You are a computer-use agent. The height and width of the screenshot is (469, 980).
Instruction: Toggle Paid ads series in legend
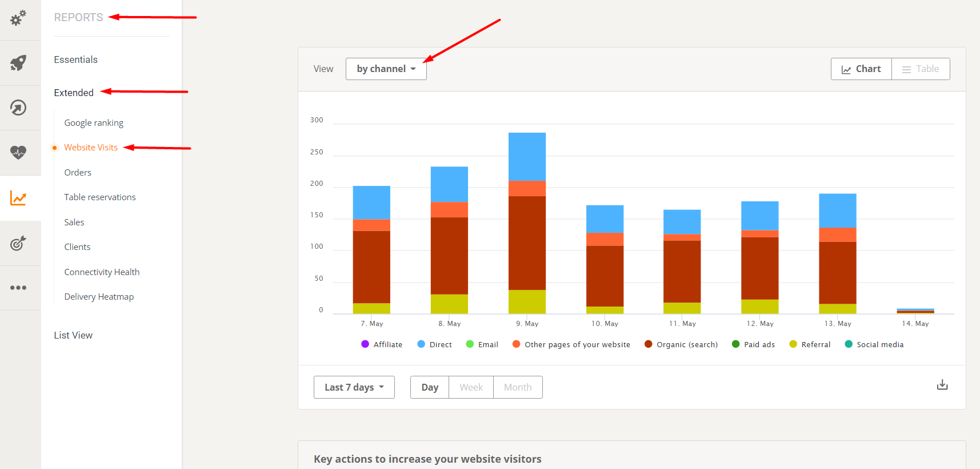pos(753,344)
